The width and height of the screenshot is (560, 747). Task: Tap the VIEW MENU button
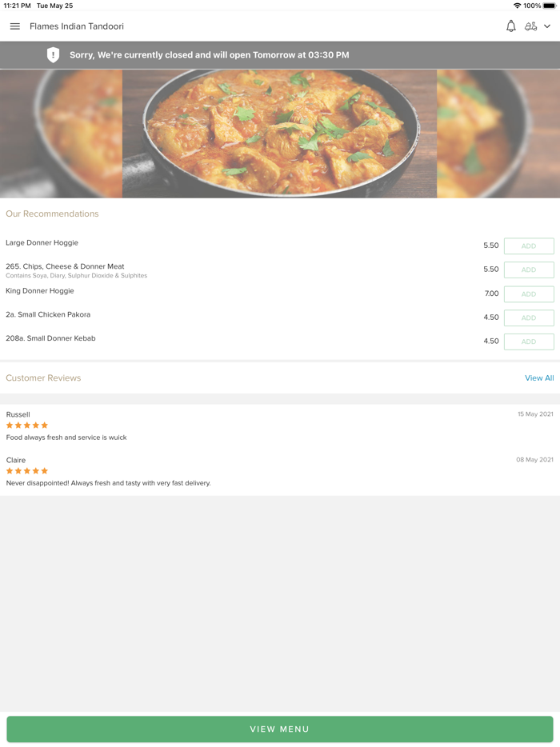click(x=280, y=729)
